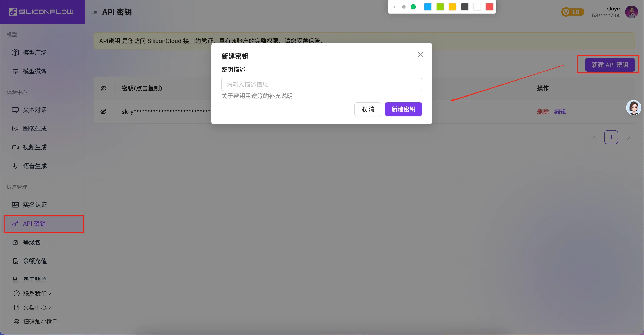
Task: Click the 密钥(点击复制) column header
Action: point(142,88)
